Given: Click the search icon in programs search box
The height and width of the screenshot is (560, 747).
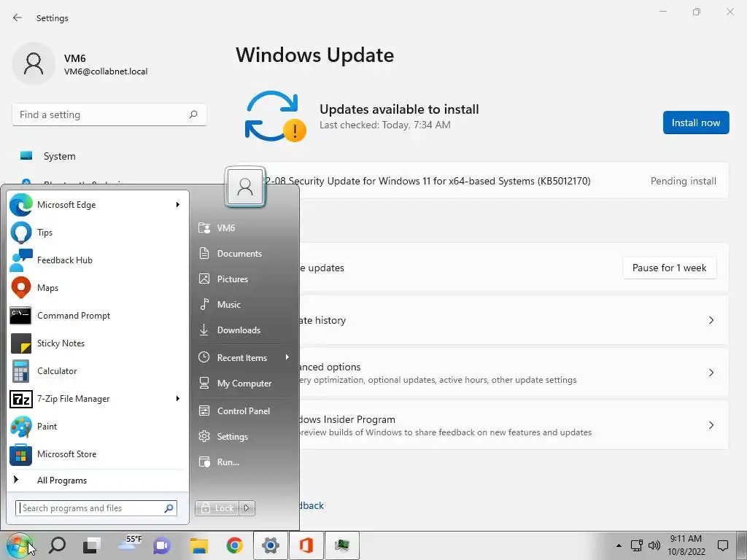Looking at the screenshot, I should (x=169, y=508).
